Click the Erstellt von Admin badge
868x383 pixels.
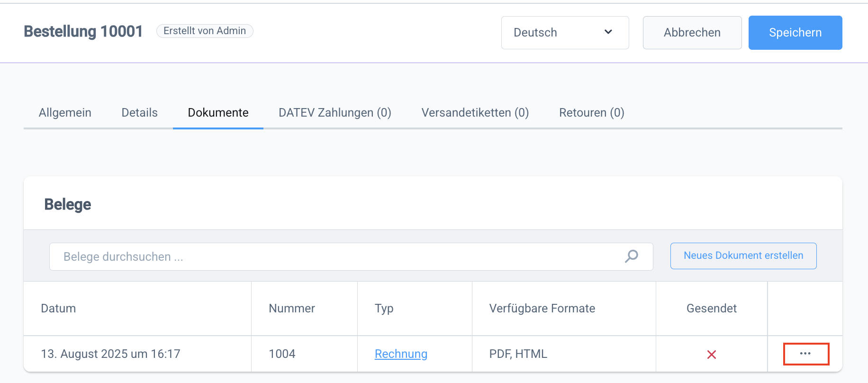[205, 31]
